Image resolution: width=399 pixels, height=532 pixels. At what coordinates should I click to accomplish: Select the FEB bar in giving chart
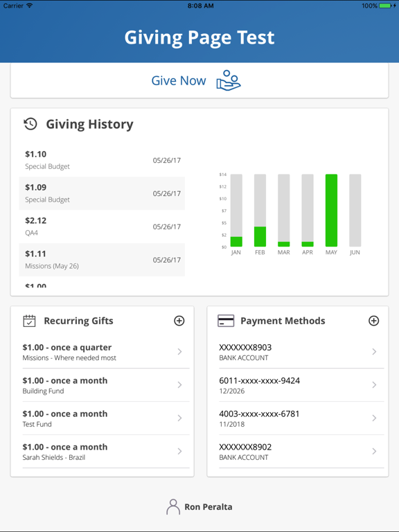pyautogui.click(x=260, y=211)
